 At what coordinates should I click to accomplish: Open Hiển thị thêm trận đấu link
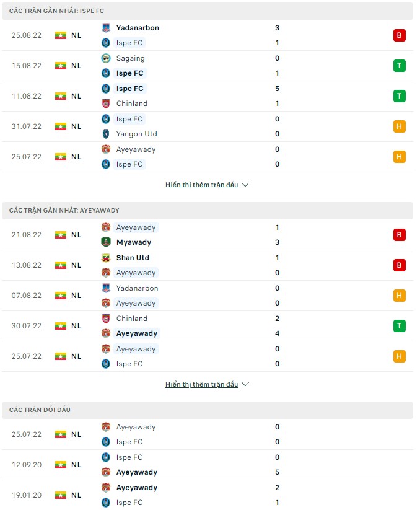[201, 184]
